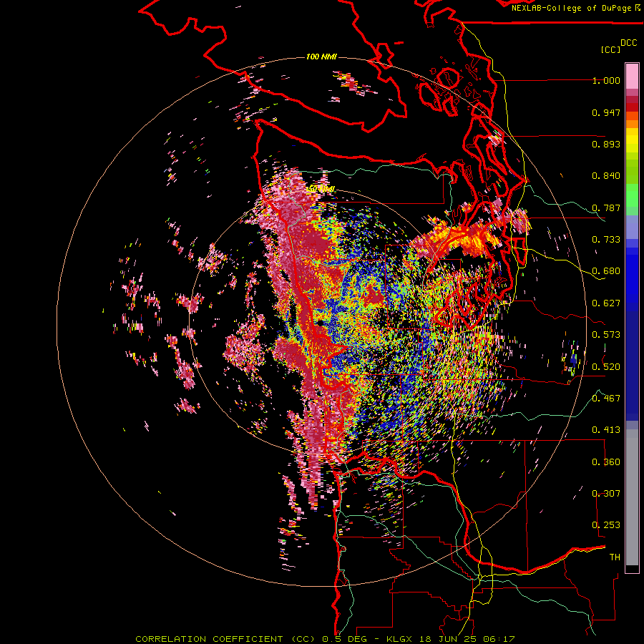Click the 100 NMI range ring label
The image size is (644, 644).
(x=321, y=57)
